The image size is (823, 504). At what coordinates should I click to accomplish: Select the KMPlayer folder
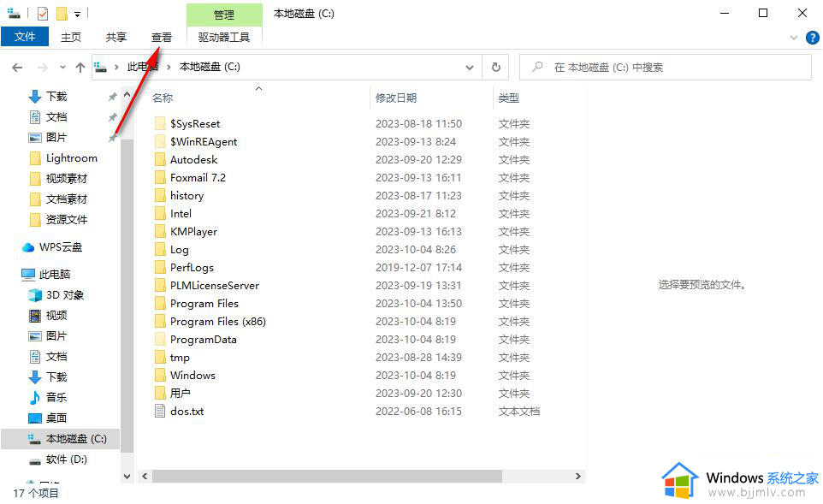click(193, 232)
